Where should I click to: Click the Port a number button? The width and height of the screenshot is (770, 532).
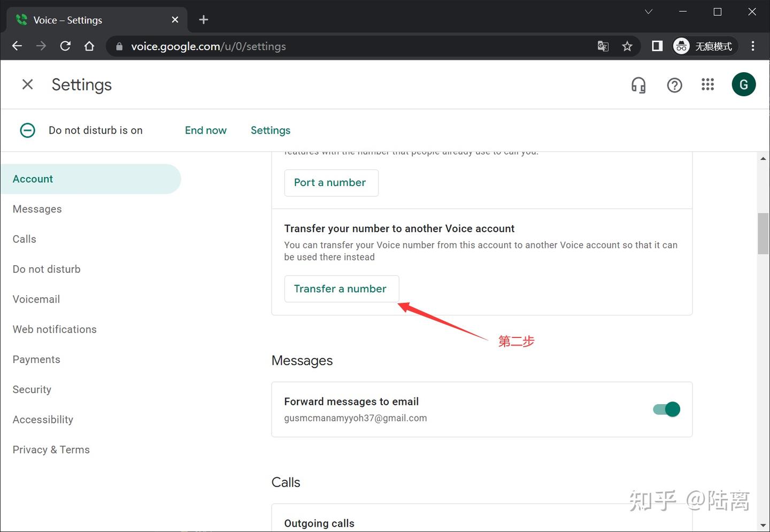click(331, 183)
